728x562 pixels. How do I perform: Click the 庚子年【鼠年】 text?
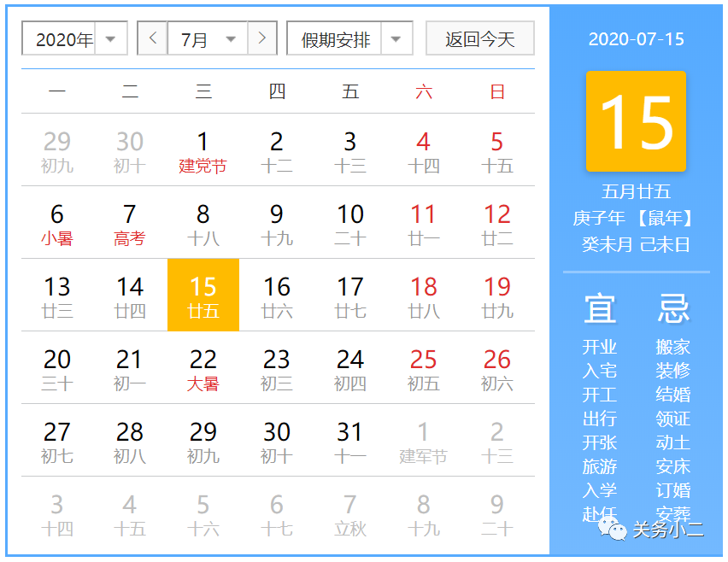tap(632, 218)
